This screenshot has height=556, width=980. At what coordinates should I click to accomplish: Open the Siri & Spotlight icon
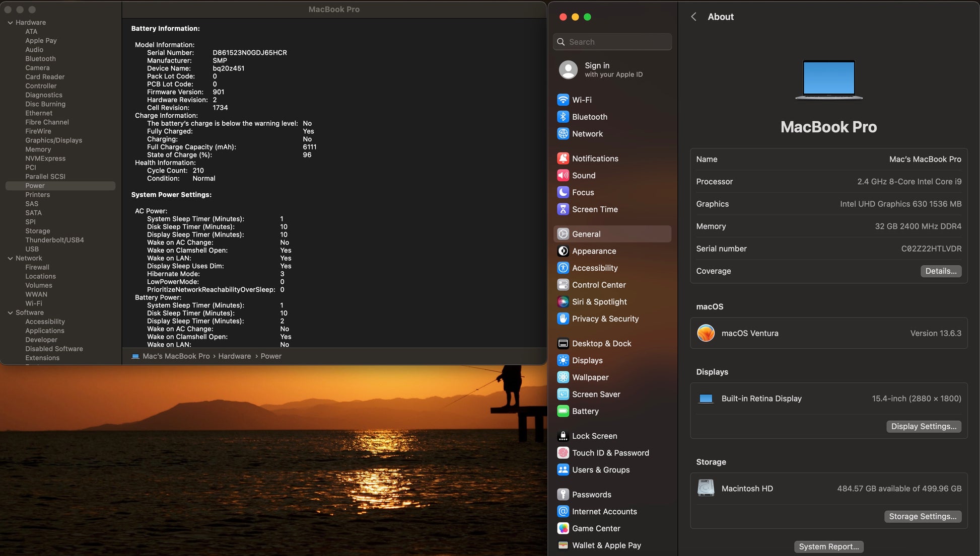pyautogui.click(x=563, y=302)
